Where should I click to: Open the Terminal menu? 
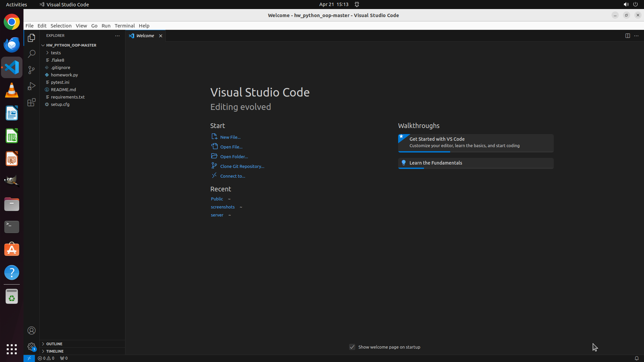pos(124,25)
